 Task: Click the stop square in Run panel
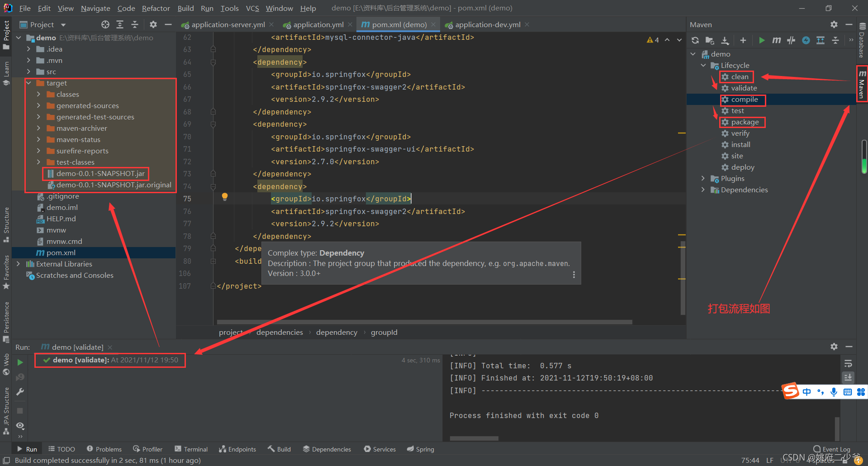point(20,411)
